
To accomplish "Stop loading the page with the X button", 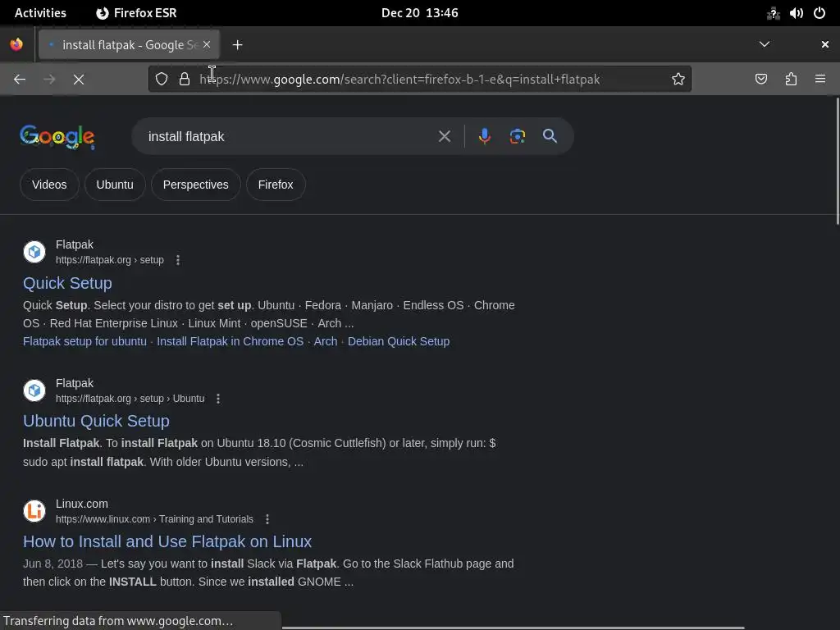I will tap(79, 80).
